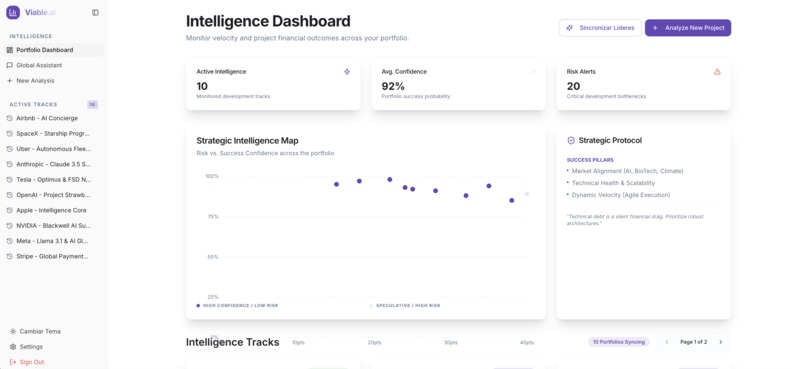Click the Page 1 of 2 indicator
Viewport: 806px width, 369px height.
(693, 342)
